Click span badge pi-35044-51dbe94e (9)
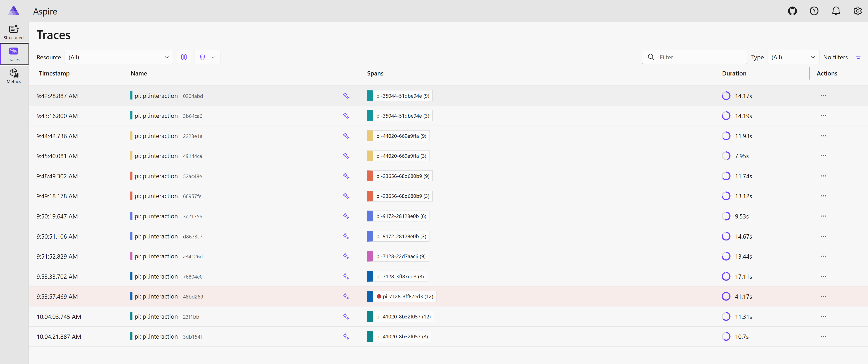868x364 pixels. (400, 96)
